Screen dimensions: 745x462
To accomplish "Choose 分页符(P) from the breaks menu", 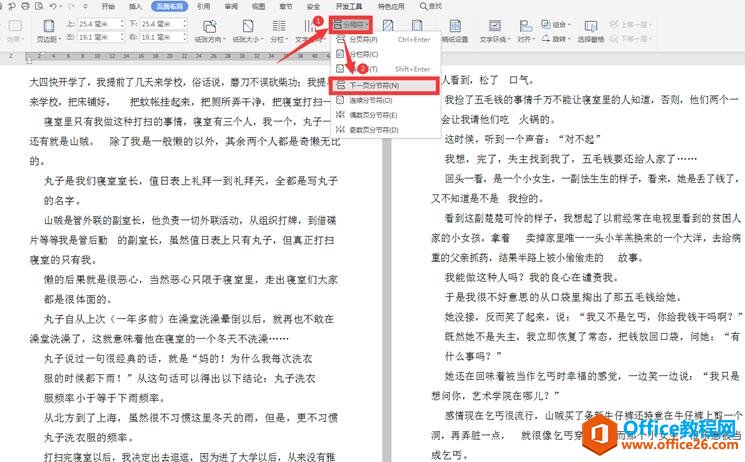I will coord(385,39).
